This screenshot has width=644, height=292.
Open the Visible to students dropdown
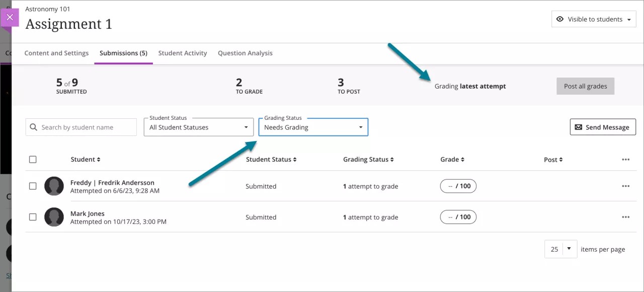[594, 20]
